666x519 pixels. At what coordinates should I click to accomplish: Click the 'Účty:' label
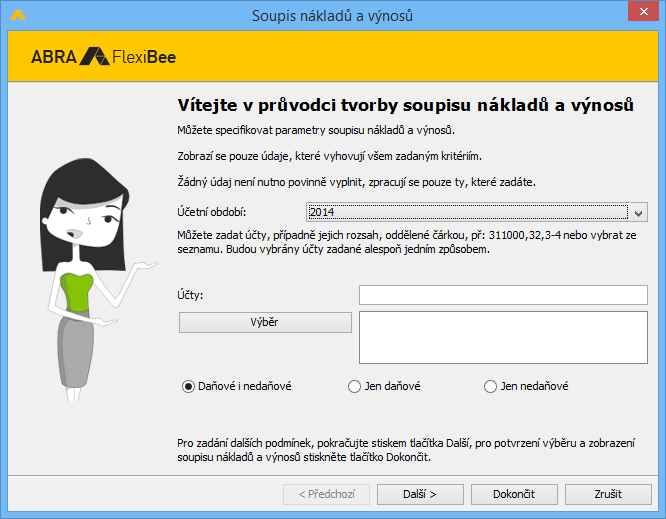[x=190, y=295]
